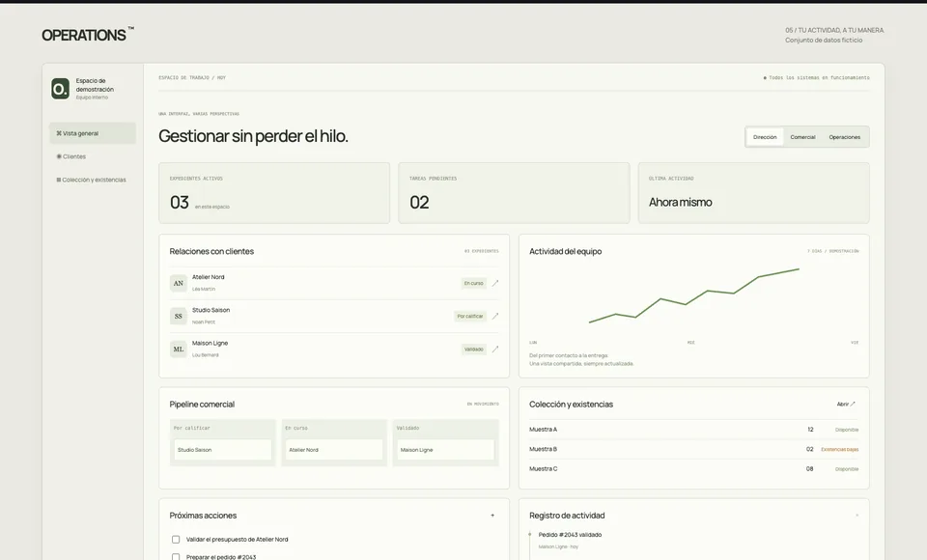Switch to the Comercial tab
Viewport: 927px width, 560px height.
pos(802,137)
